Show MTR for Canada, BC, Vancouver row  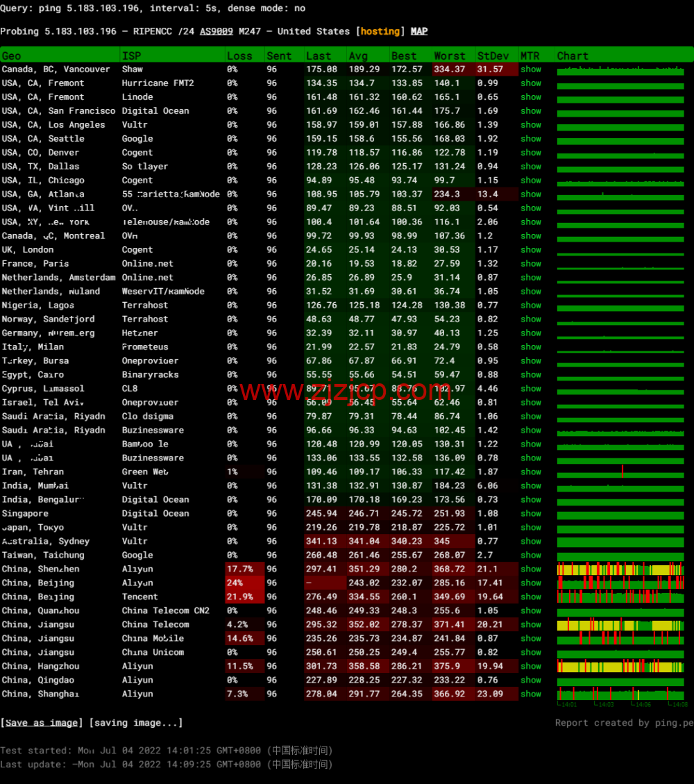tap(531, 69)
